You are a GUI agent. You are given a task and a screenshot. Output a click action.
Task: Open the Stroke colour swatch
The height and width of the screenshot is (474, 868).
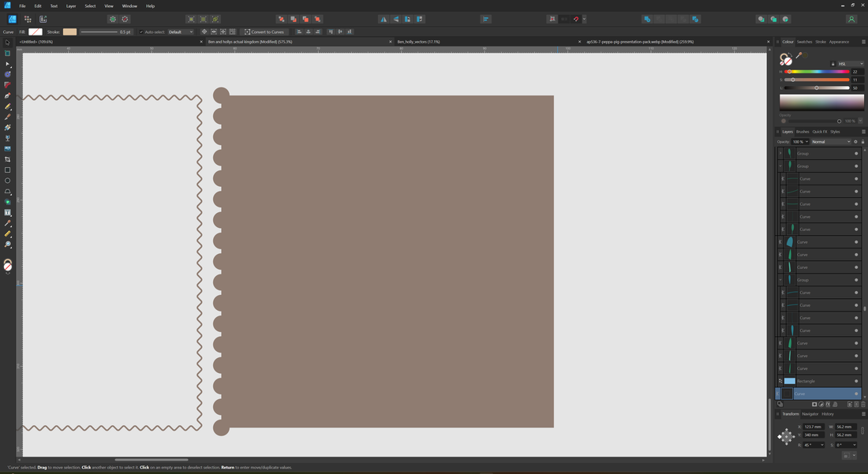[69, 32]
